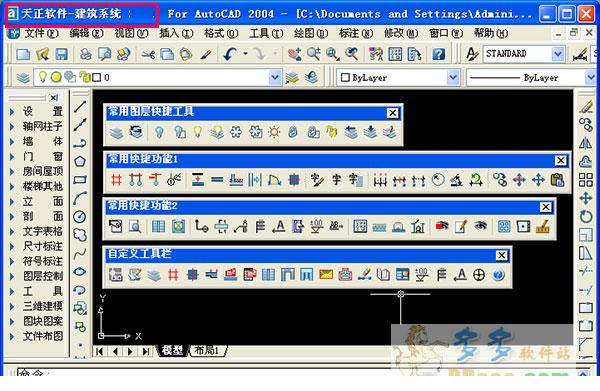Click the New drawing icon
600x391 pixels.
tap(23, 54)
